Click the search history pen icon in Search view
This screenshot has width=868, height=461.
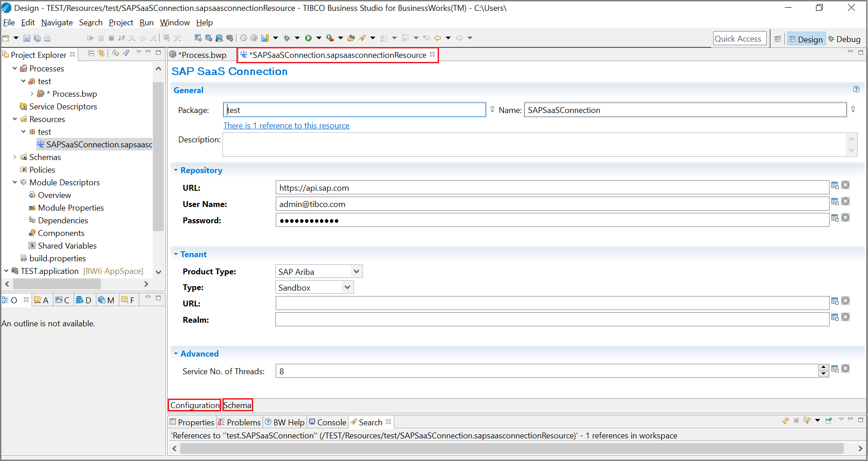pos(807,421)
